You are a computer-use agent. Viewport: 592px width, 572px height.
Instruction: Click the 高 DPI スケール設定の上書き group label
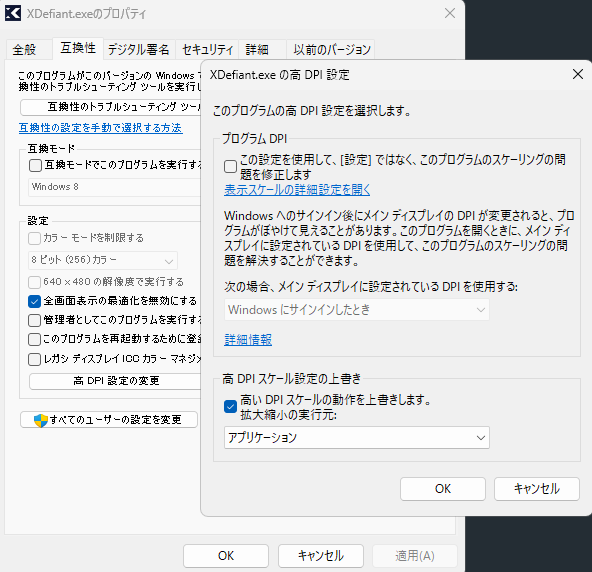pos(291,379)
